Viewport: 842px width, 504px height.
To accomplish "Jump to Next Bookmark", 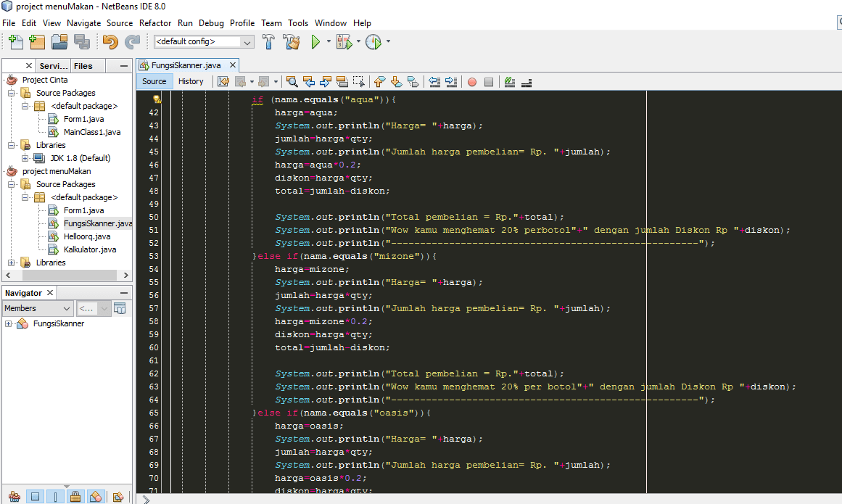I will (396, 82).
